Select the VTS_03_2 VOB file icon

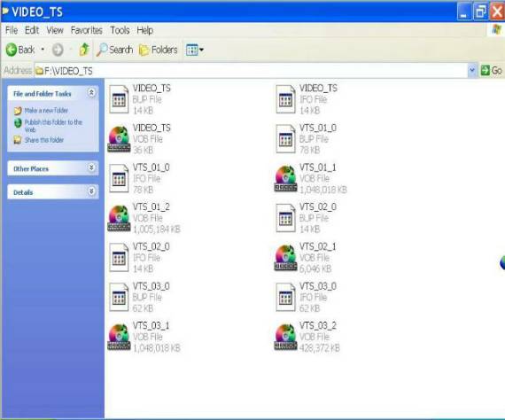click(x=285, y=337)
